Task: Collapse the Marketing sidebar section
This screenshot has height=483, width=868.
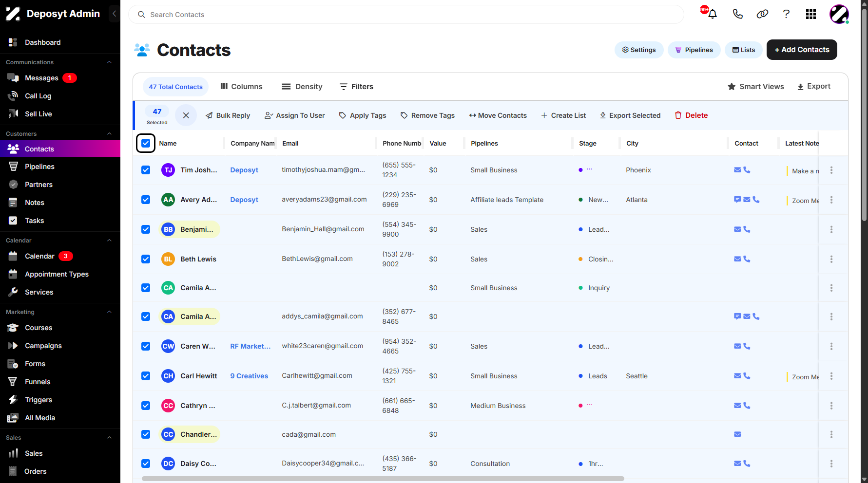Action: (109, 312)
